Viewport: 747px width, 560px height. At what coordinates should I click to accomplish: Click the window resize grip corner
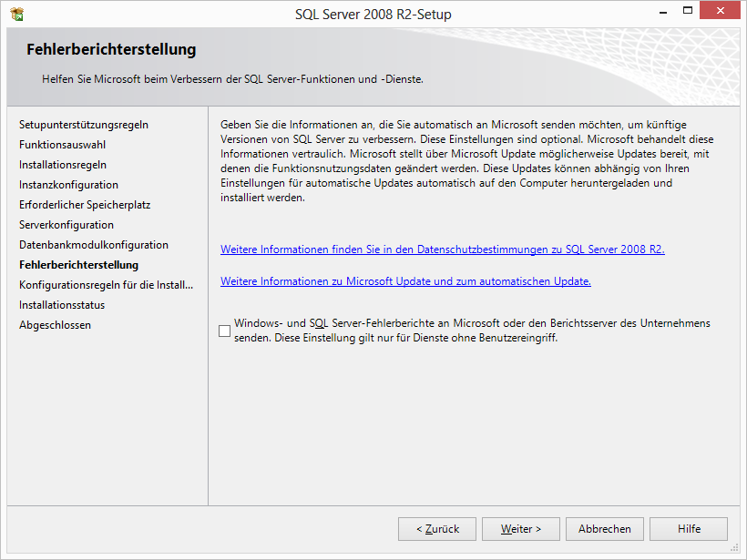(x=734, y=547)
